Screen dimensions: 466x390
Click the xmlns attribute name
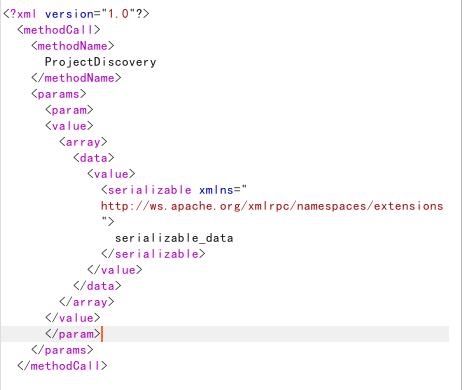216,190
